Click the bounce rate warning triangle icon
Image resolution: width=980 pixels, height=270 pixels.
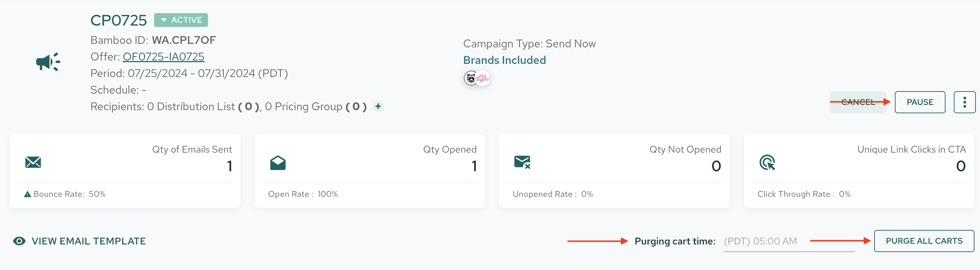point(27,194)
